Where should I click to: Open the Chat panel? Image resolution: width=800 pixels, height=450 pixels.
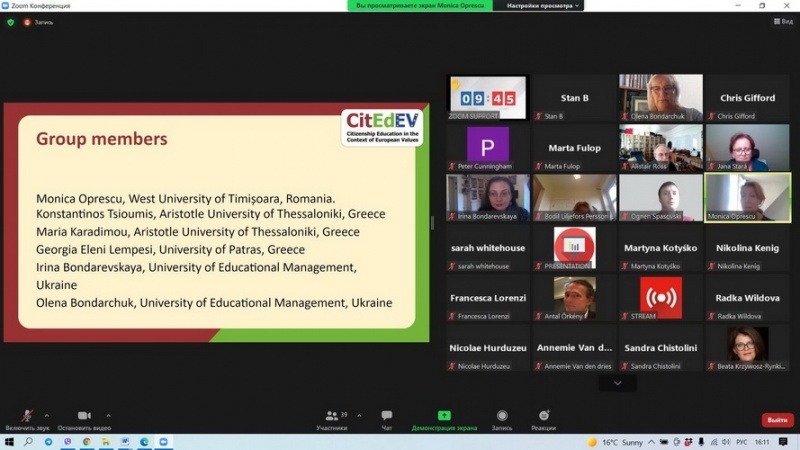[386, 419]
